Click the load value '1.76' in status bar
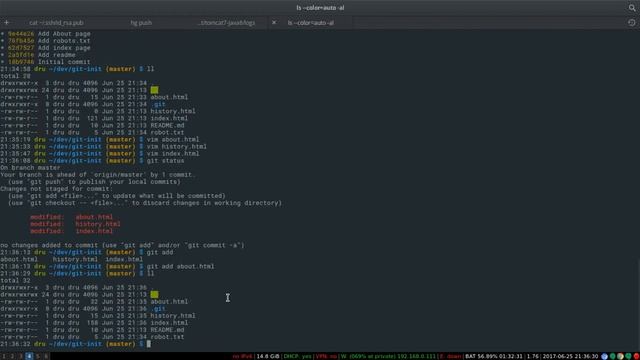 point(532,356)
